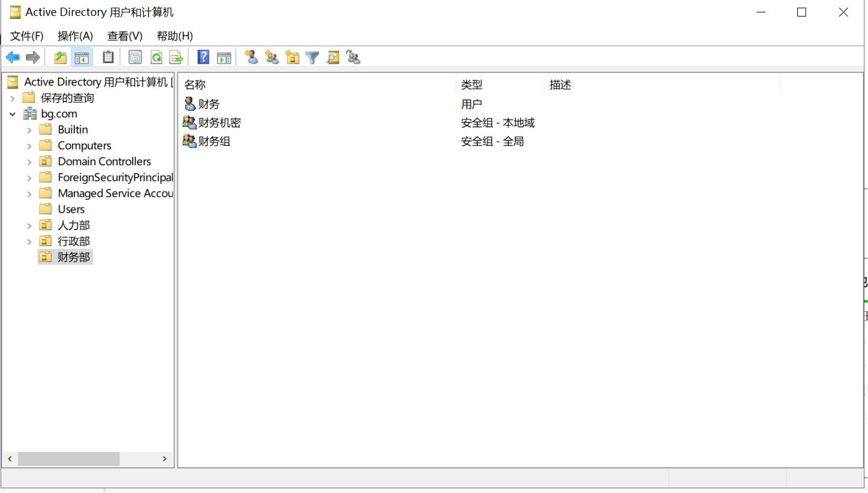Select the 财务部 tree item
Viewport: 868px width, 493px height.
tap(74, 257)
